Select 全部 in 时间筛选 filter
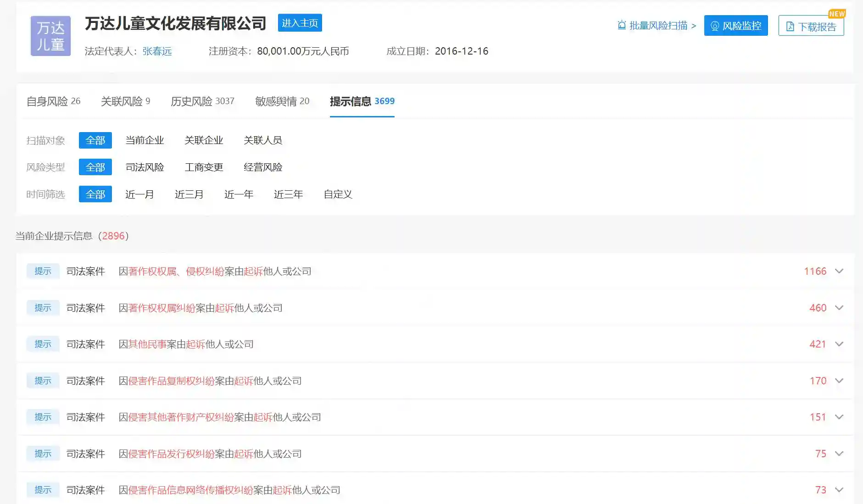 point(95,194)
